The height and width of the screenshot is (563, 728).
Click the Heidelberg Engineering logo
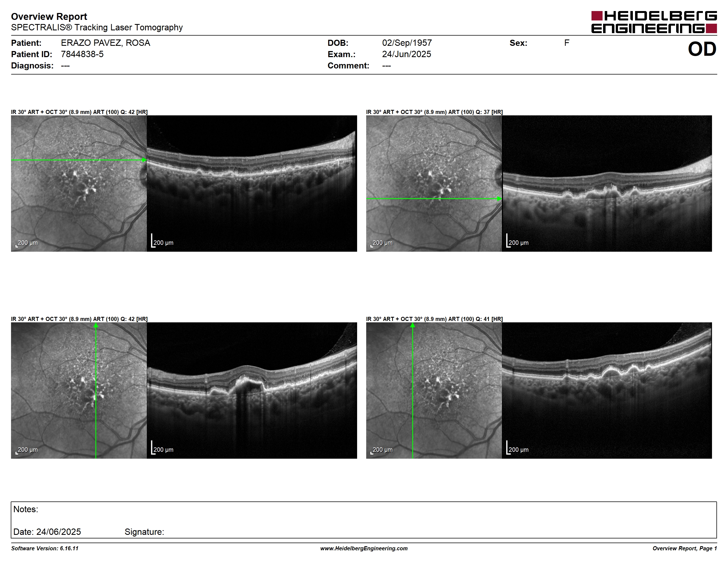pos(654,22)
